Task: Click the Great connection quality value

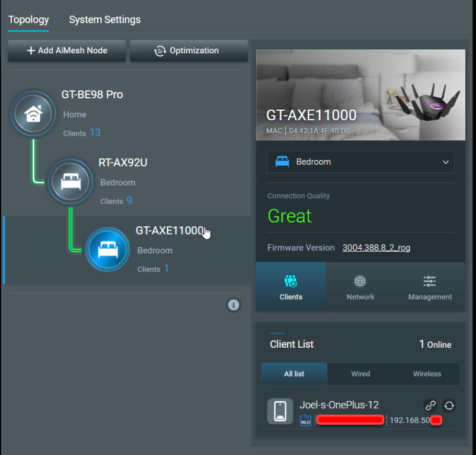Action: coord(290,216)
